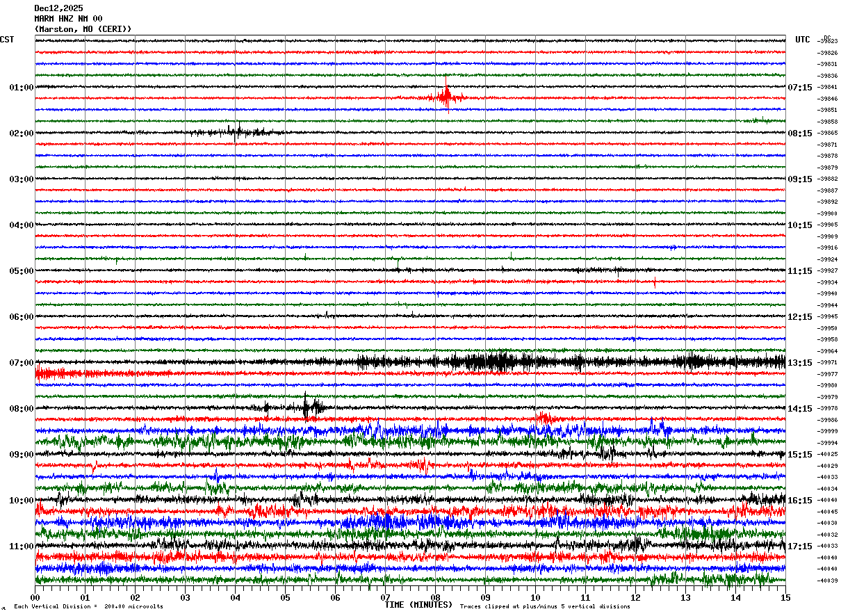841x616 pixels.
Task: Click minute tick label "10" on time axis
Action: tap(535, 597)
